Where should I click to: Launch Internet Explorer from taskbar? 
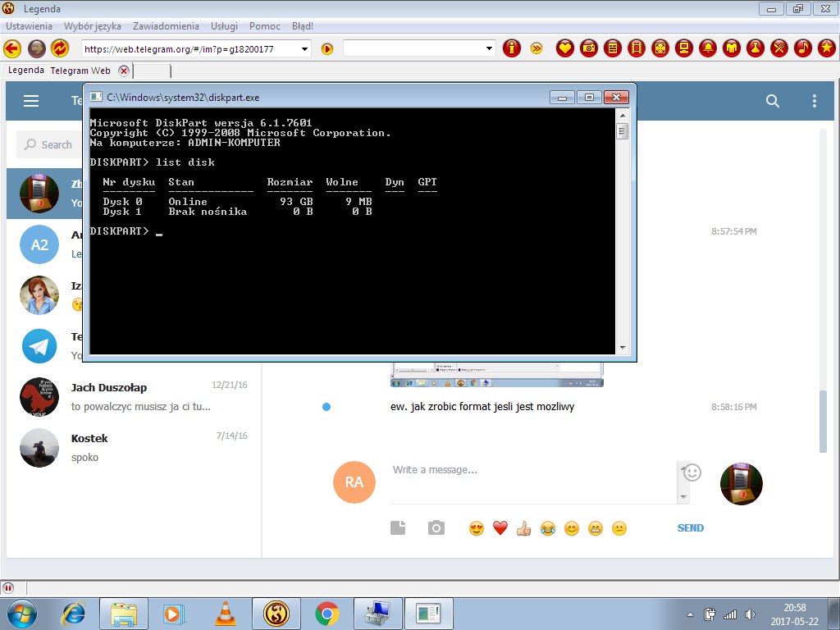tap(73, 614)
